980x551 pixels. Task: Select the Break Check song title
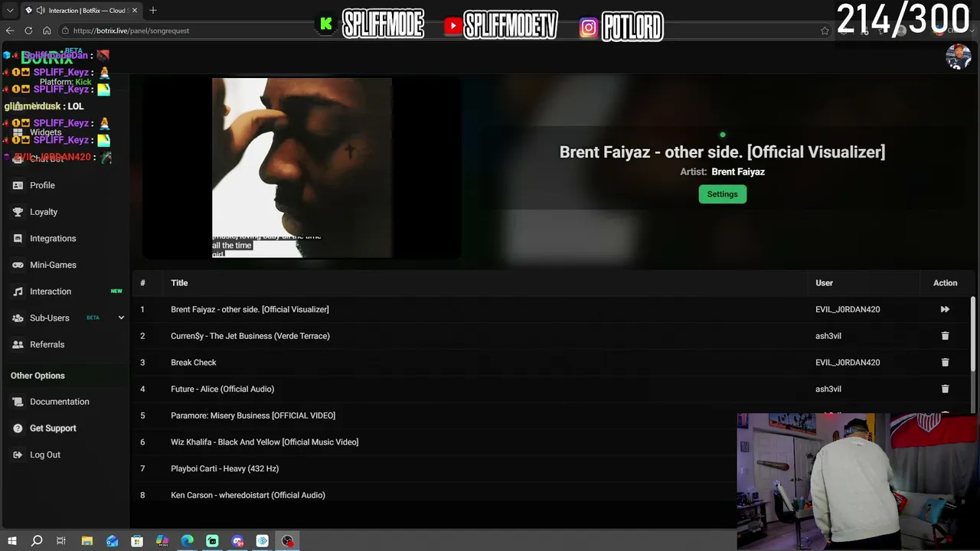point(194,363)
